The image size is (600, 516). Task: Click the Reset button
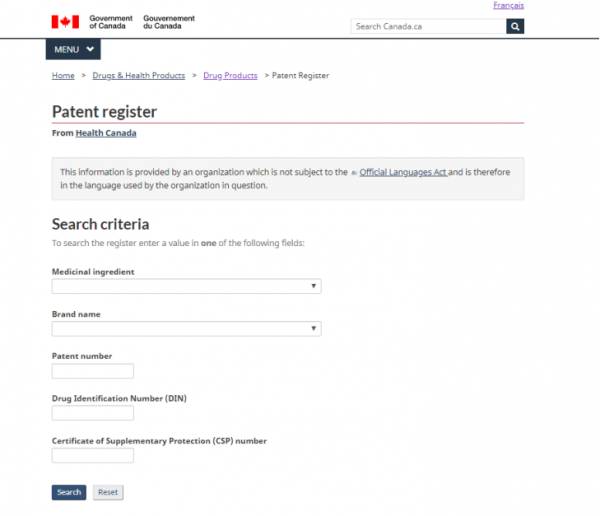pos(108,492)
